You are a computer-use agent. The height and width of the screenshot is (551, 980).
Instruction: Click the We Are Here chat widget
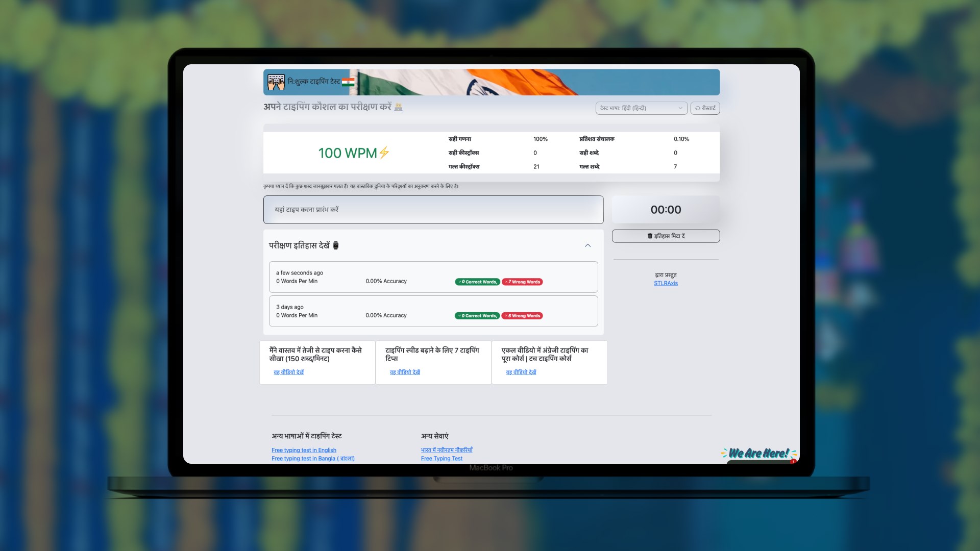[x=759, y=454]
